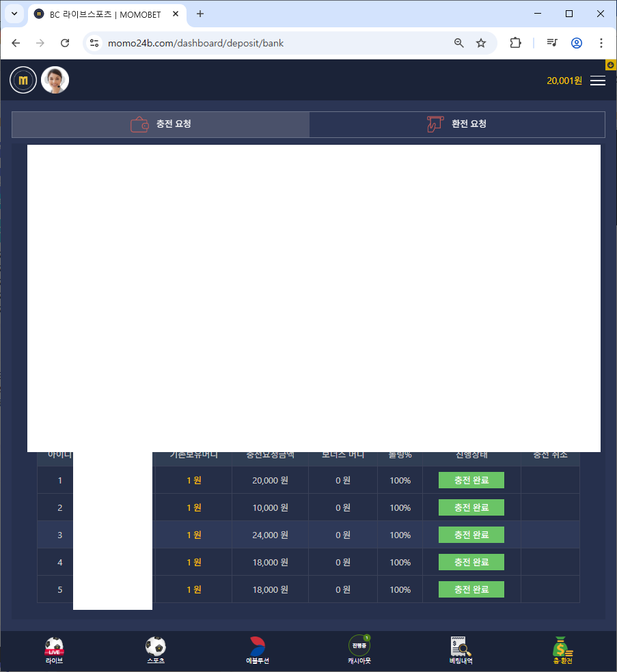Open the Live betting icon in bottom bar
Viewport: 617px width, 672px height.
(54, 649)
